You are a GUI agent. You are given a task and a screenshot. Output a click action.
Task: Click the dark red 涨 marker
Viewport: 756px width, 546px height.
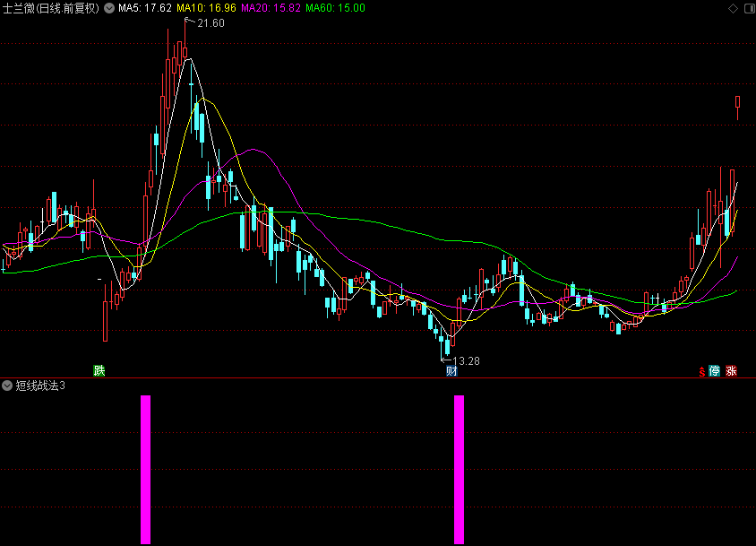pyautogui.click(x=732, y=371)
